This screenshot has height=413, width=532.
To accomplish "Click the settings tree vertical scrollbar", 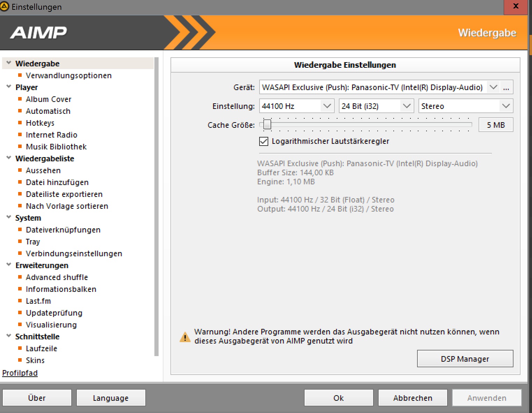I will tap(156, 207).
